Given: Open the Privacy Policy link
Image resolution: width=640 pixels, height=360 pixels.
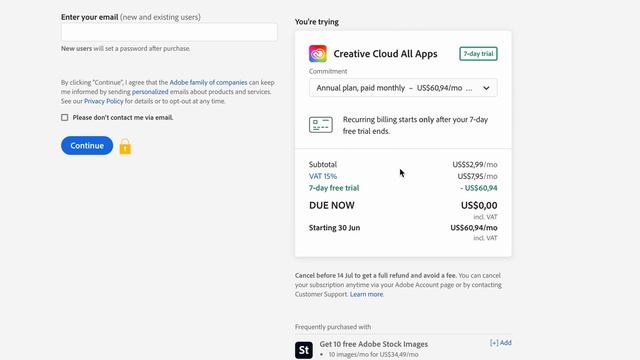Looking at the screenshot, I should [x=104, y=101].
